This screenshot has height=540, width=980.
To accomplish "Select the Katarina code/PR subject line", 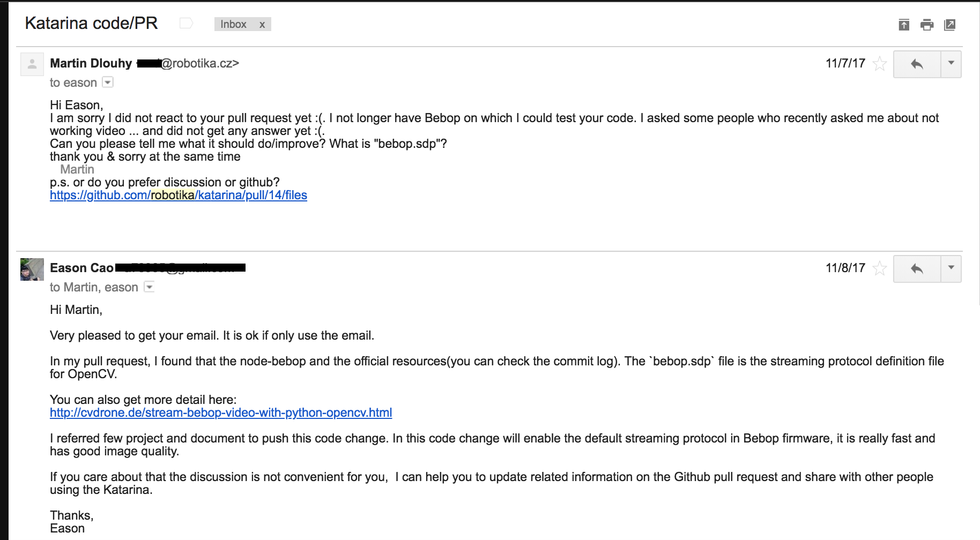I will coord(91,22).
